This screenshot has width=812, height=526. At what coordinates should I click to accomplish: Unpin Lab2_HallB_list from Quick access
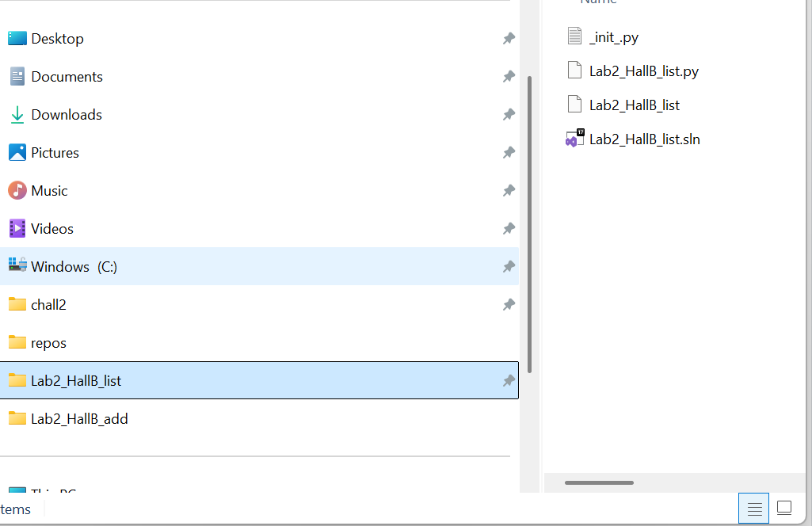[x=509, y=380]
